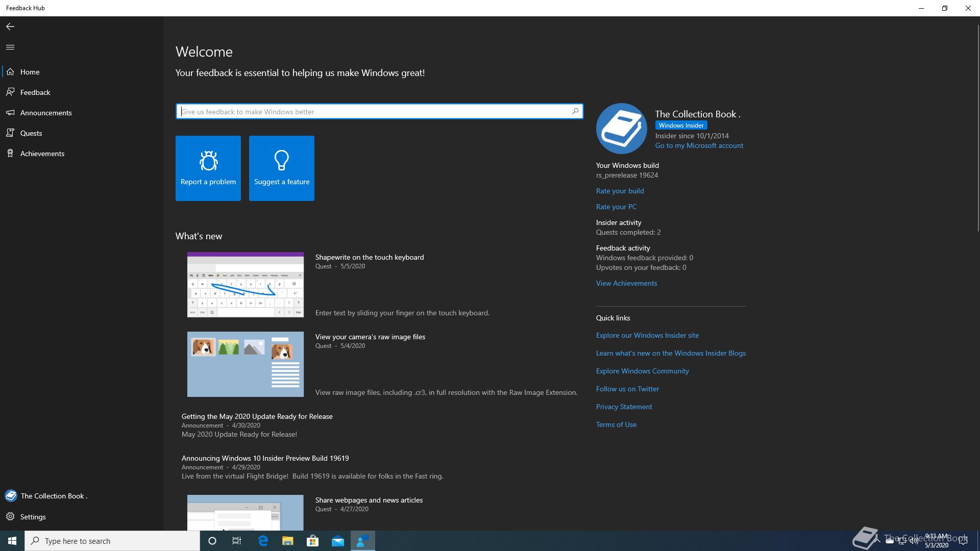980x551 pixels.
Task: Click the Share webpages quest thumbnail
Action: tap(246, 513)
